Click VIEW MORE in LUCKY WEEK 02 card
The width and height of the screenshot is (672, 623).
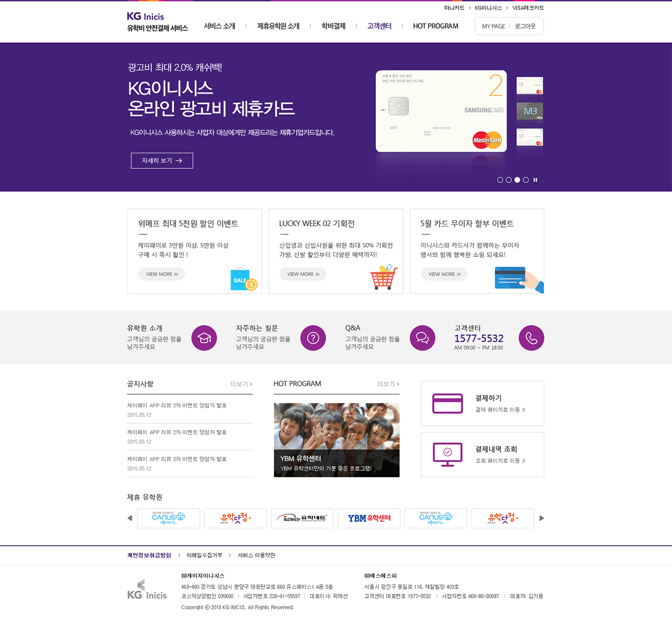[x=303, y=274]
